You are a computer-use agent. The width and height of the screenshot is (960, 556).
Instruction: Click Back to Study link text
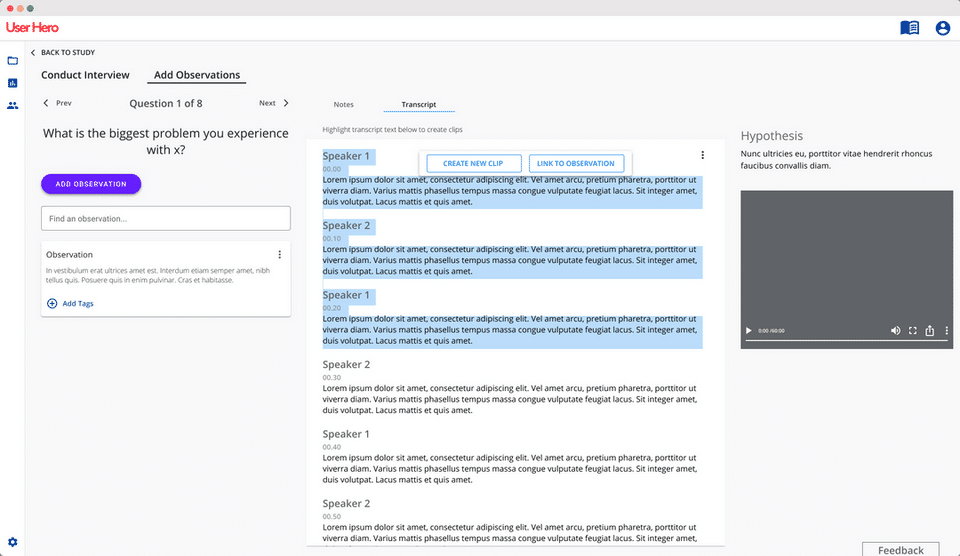click(68, 53)
